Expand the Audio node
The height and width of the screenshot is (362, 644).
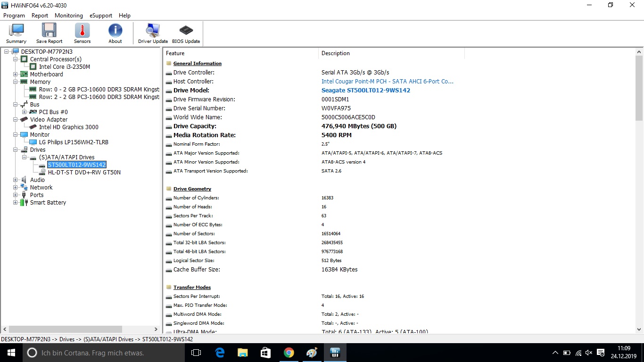click(15, 180)
